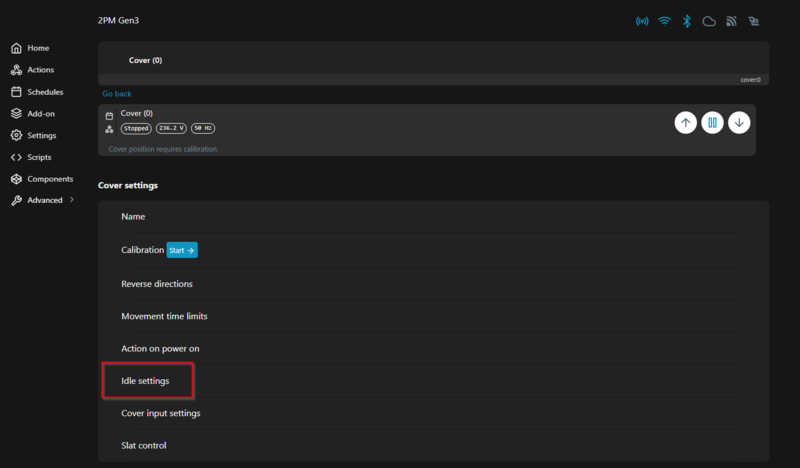Click the RSS-style feed icon in header
The height and width of the screenshot is (468, 800).
(x=731, y=21)
